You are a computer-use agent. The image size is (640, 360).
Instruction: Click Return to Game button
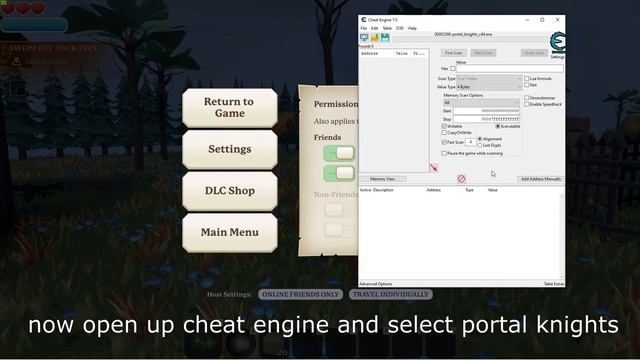pos(230,108)
